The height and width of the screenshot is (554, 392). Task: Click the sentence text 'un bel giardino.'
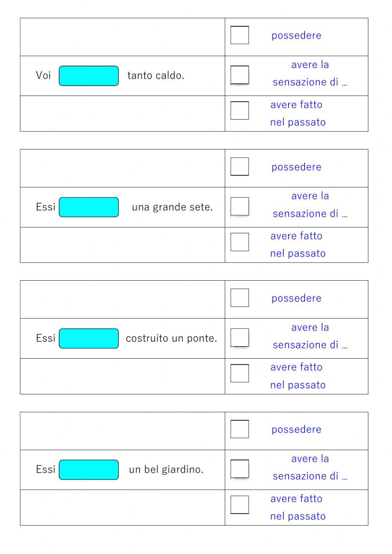pyautogui.click(x=166, y=470)
